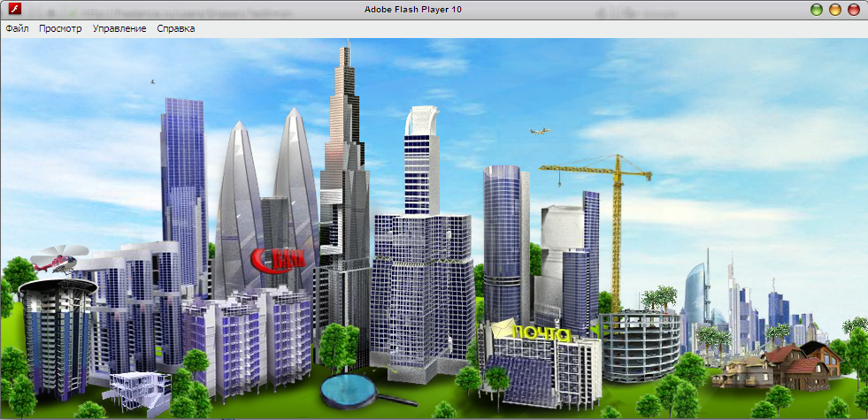
Task: Click the Flash logo in the title bar
Action: coord(16,10)
